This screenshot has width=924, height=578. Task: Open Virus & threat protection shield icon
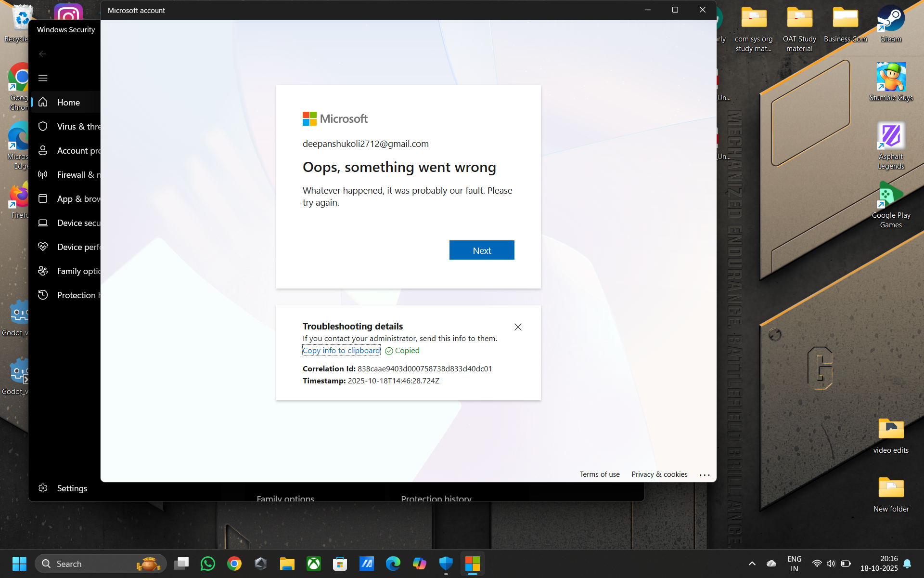(43, 126)
